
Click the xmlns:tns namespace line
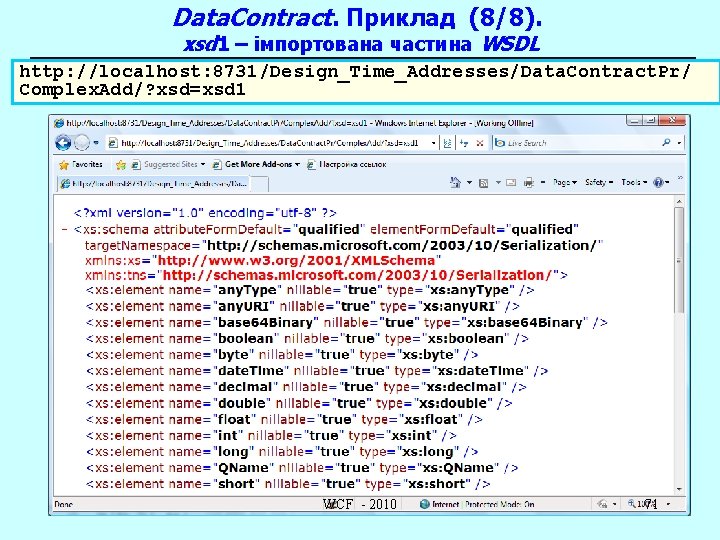coord(326,275)
